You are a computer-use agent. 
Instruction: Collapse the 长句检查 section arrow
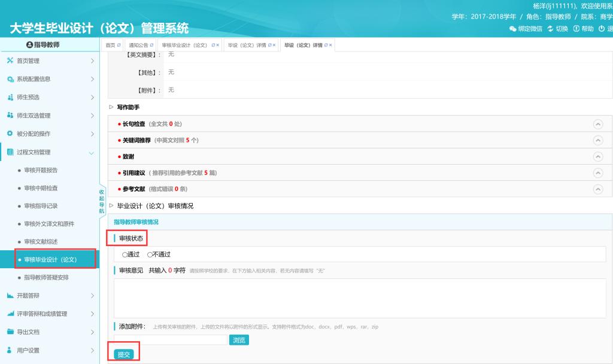coord(597,124)
